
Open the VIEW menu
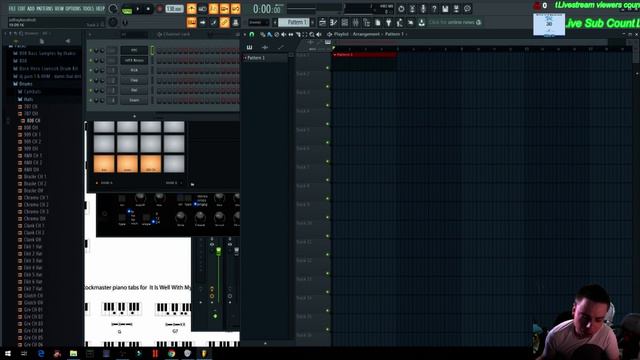59,9
